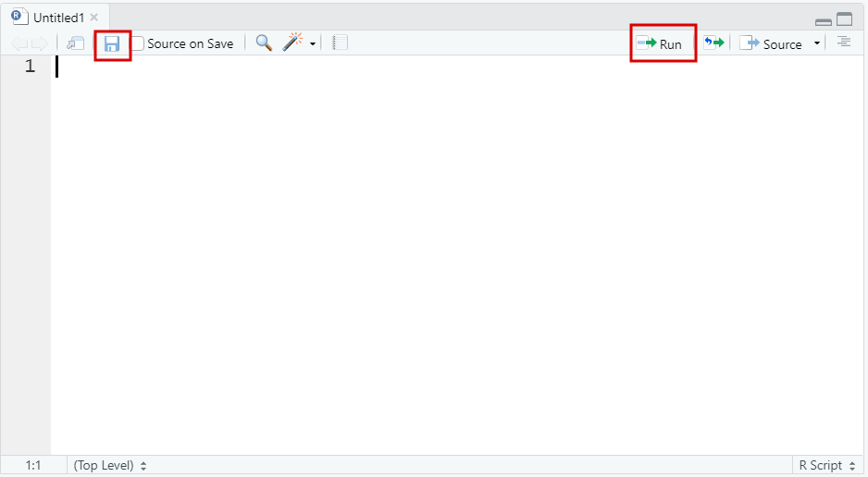Click the Show in New Window icon

(76, 43)
